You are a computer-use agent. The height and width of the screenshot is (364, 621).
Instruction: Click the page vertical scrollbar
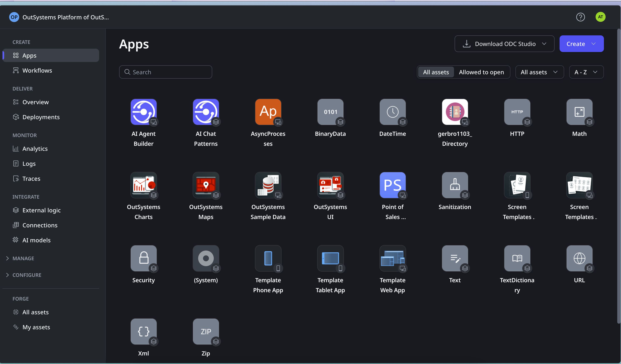pyautogui.click(x=619, y=176)
